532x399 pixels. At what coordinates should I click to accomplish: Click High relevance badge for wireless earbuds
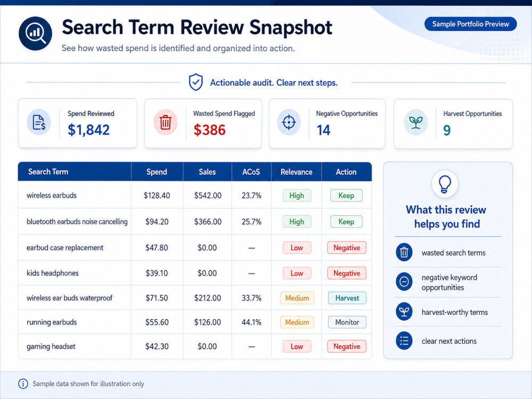(x=297, y=195)
